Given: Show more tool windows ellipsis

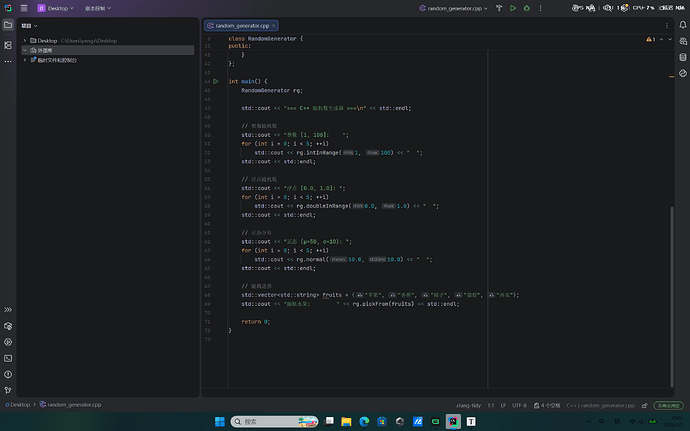Looking at the screenshot, I should [8, 62].
